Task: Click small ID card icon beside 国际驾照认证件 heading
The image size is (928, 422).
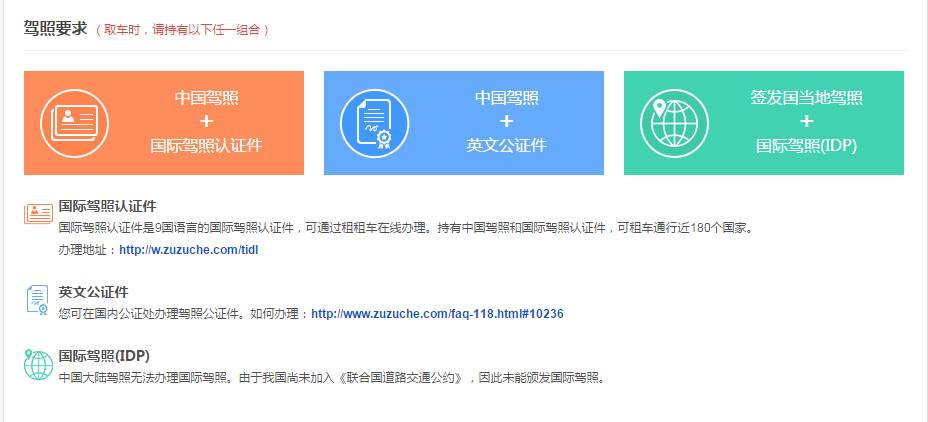Action: click(x=38, y=214)
